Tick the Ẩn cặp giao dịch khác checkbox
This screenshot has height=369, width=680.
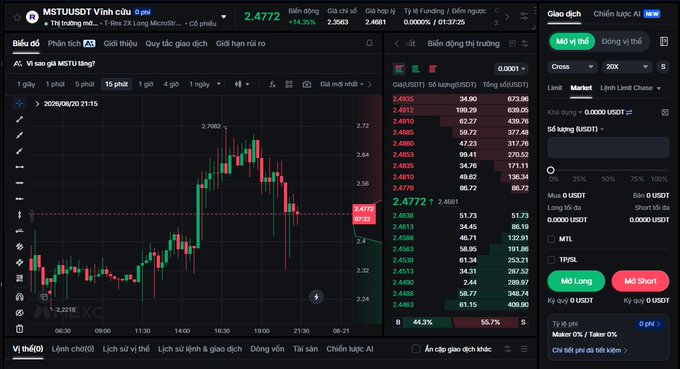point(416,349)
